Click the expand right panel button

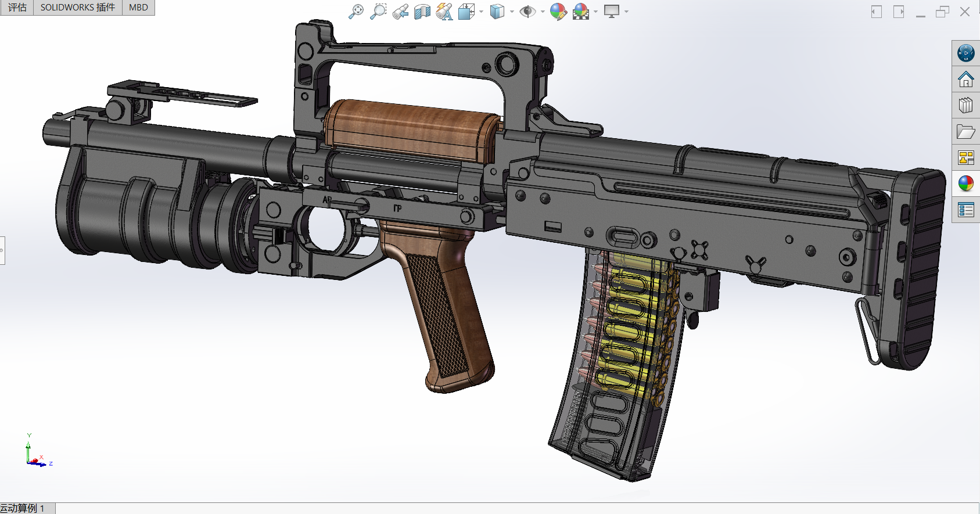pos(899,12)
